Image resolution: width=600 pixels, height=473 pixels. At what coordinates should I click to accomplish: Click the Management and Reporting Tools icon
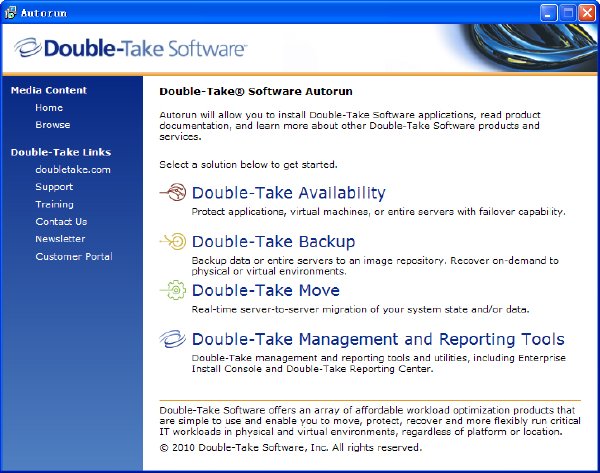173,339
